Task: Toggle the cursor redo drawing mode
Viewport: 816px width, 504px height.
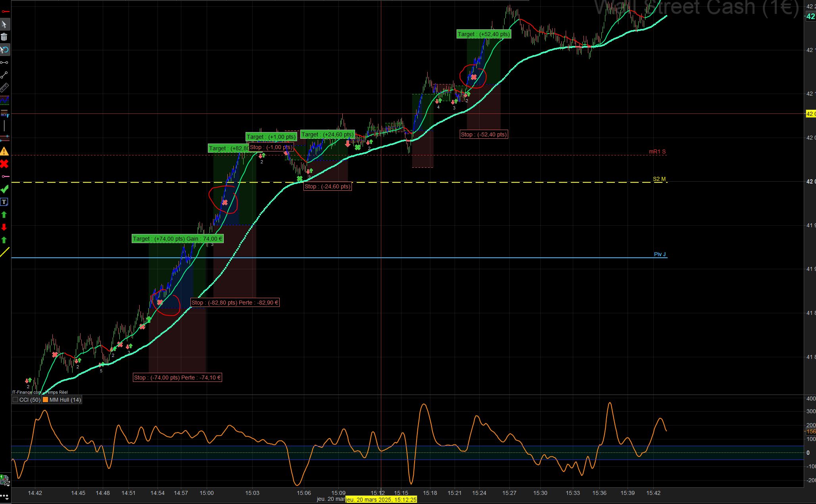Action: [x=4, y=50]
